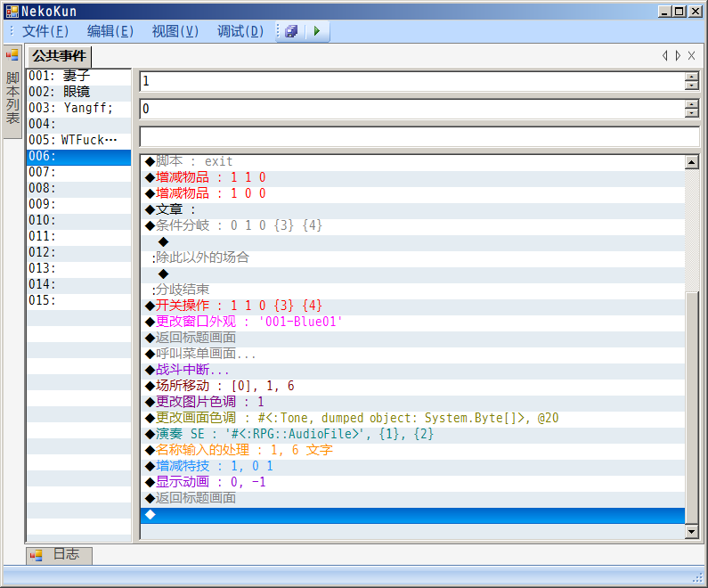Image resolution: width=708 pixels, height=588 pixels.
Task: Open the 日志 panel tab
Action: coord(59,554)
